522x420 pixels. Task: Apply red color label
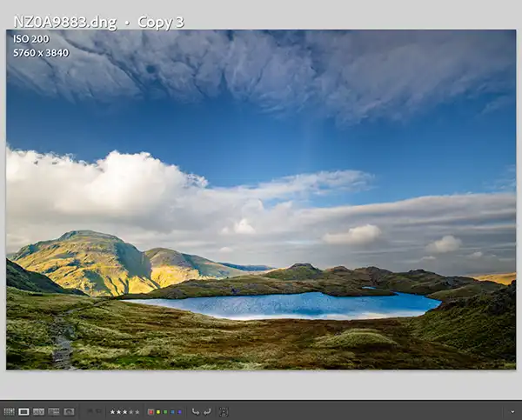[x=151, y=412]
